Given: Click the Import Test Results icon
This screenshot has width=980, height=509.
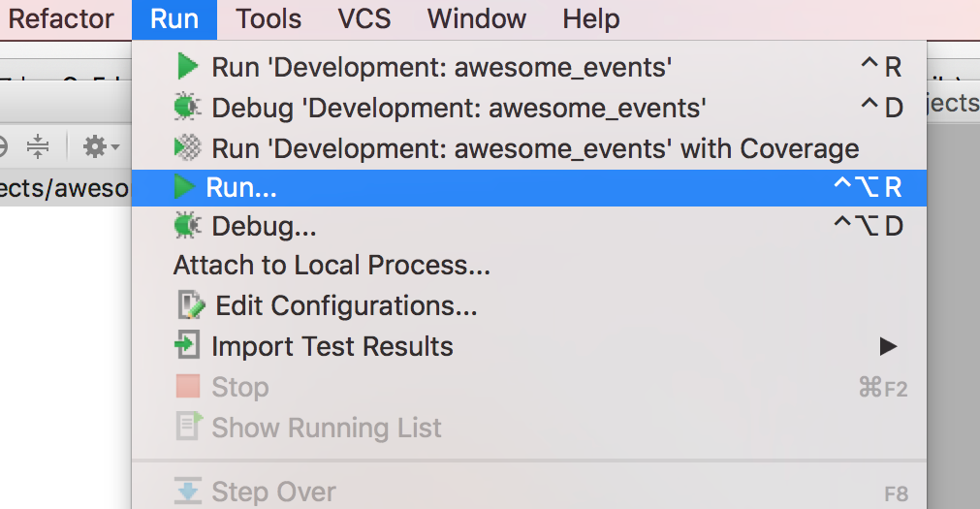Looking at the screenshot, I should click(x=187, y=346).
